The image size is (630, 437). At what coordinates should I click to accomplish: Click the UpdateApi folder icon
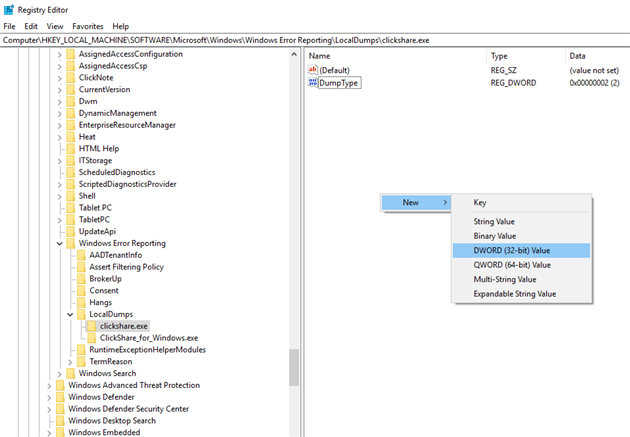[71, 231]
